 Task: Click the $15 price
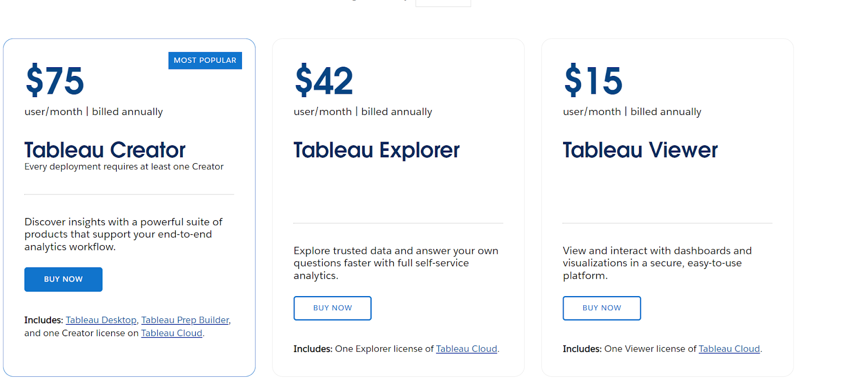[x=593, y=80]
